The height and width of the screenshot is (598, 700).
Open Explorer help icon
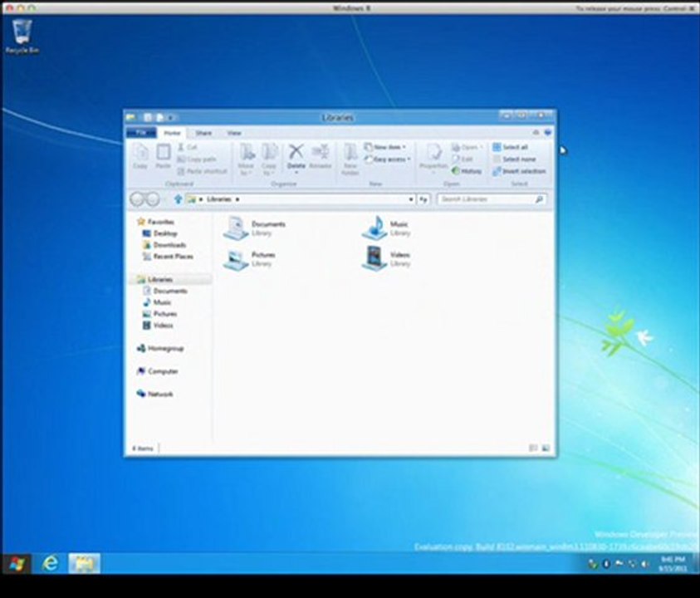pos(547,133)
